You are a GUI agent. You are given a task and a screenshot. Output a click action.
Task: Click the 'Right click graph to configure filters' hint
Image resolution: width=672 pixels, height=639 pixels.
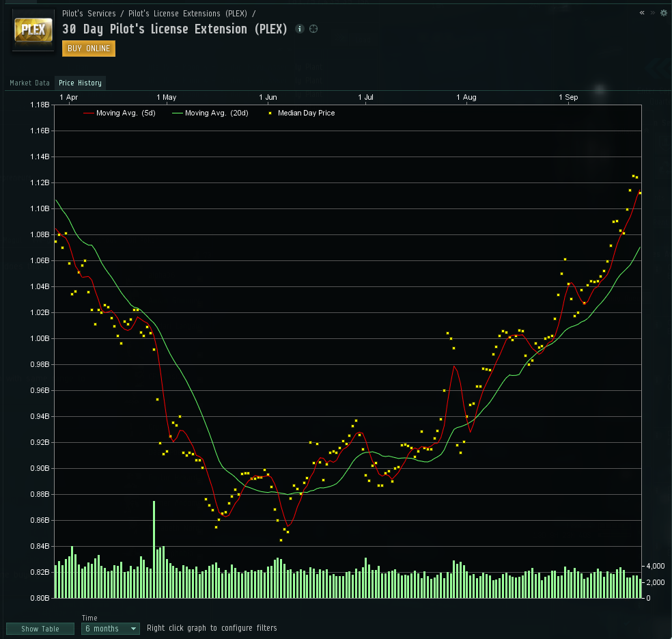pyautogui.click(x=212, y=628)
